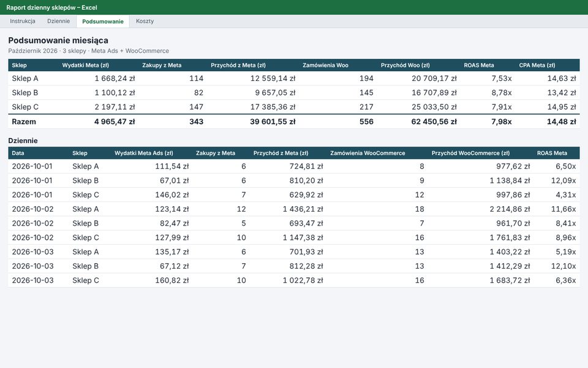Click Sklep C Woo revenue 25 033,50 zł

point(434,107)
